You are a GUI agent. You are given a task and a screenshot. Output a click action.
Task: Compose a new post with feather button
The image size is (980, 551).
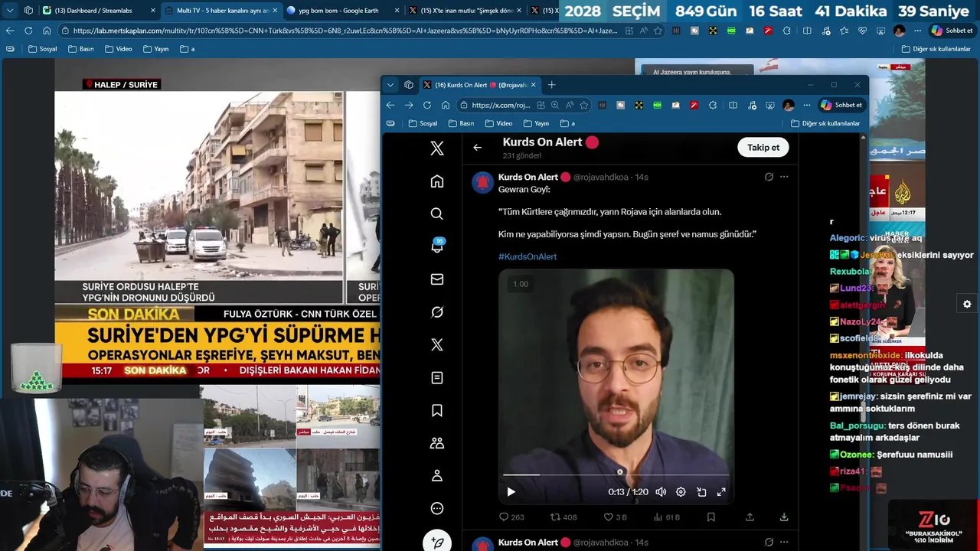(437, 542)
